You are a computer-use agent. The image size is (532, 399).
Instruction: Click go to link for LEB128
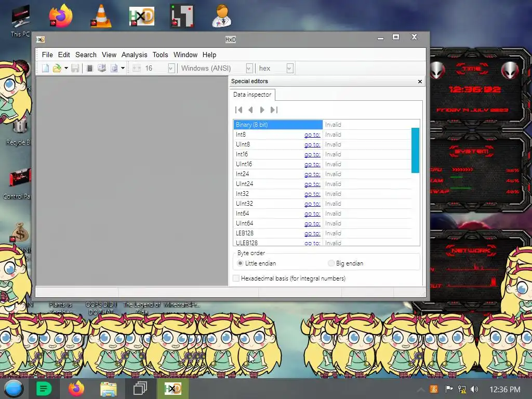[x=312, y=233]
